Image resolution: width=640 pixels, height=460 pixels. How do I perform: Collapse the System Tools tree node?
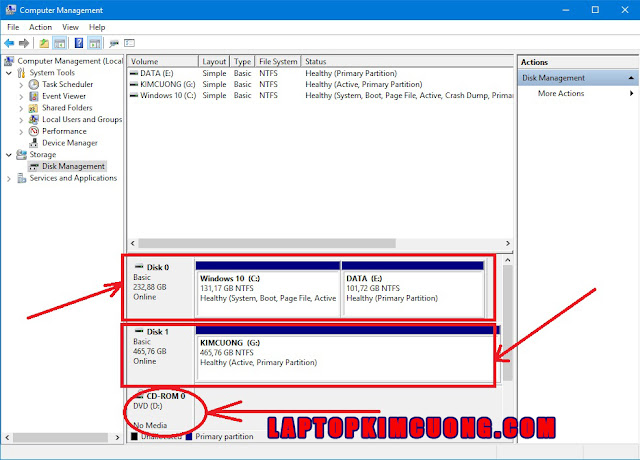click(x=9, y=73)
